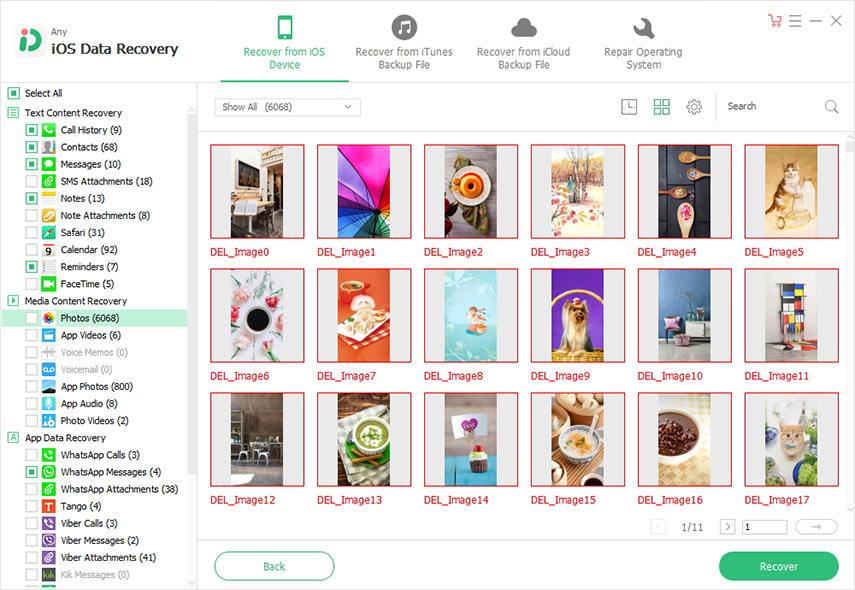Click the Recover from iCloud cloud icon
Viewport: 855px width, 590px height.
coord(523,28)
